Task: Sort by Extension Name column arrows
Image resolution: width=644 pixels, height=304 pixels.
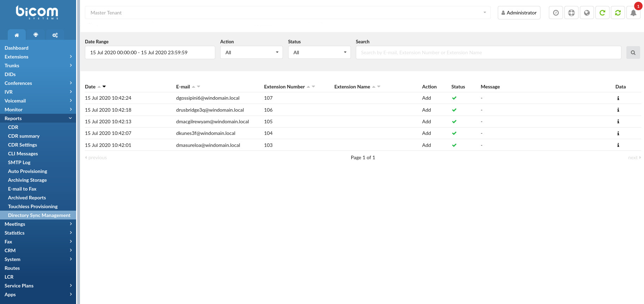Action: [x=376, y=87]
